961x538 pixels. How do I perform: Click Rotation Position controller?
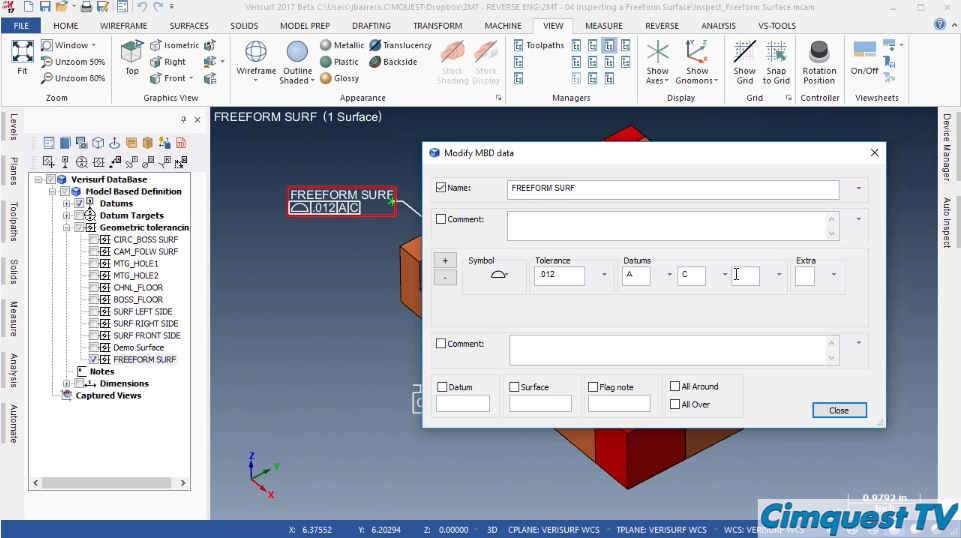[x=819, y=62]
